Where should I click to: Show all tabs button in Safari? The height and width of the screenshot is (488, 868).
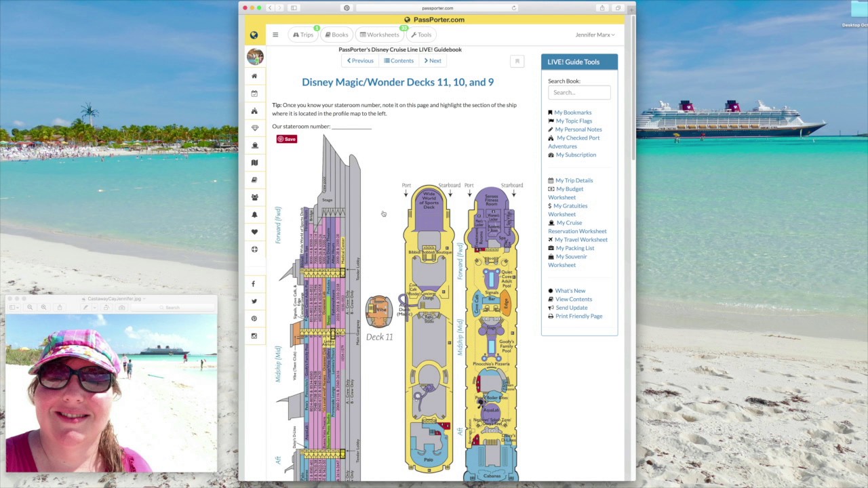click(618, 8)
